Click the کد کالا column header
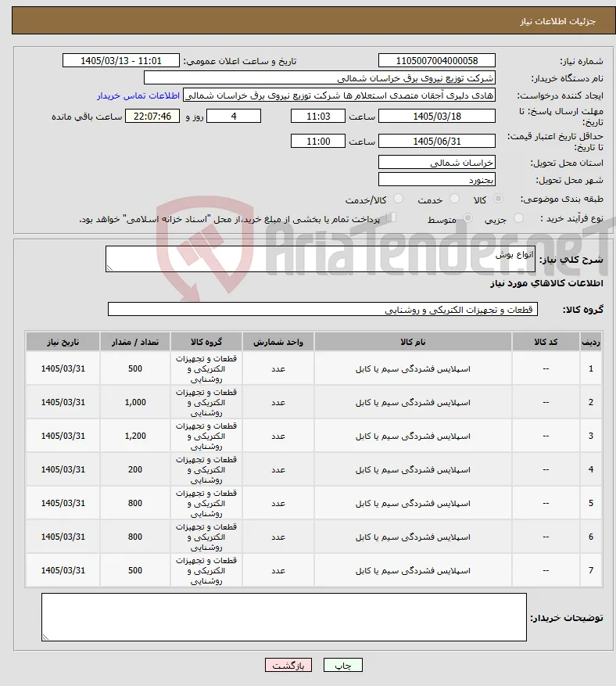This screenshot has width=616, height=686. click(546, 342)
